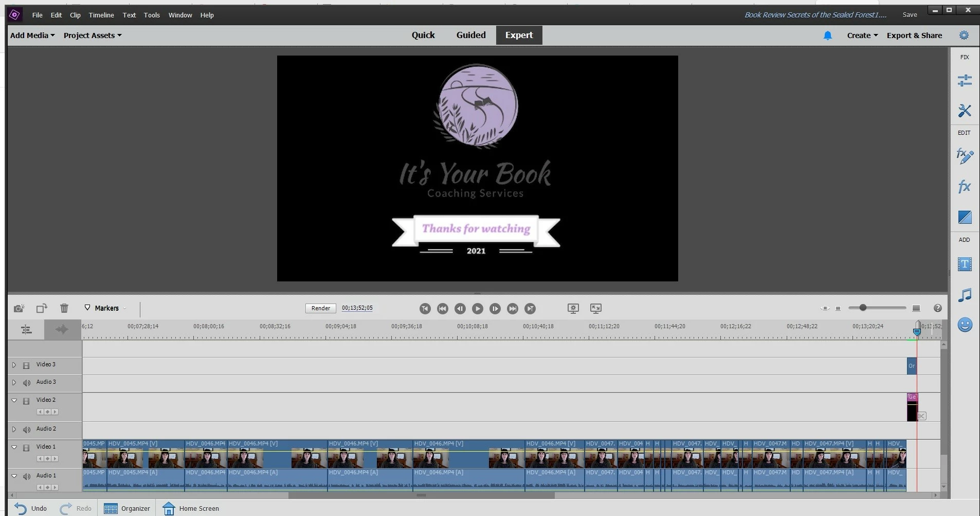Viewport: 980px width, 516px height.
Task: Toggle Video 1 track film icon
Action: [x=26, y=448]
